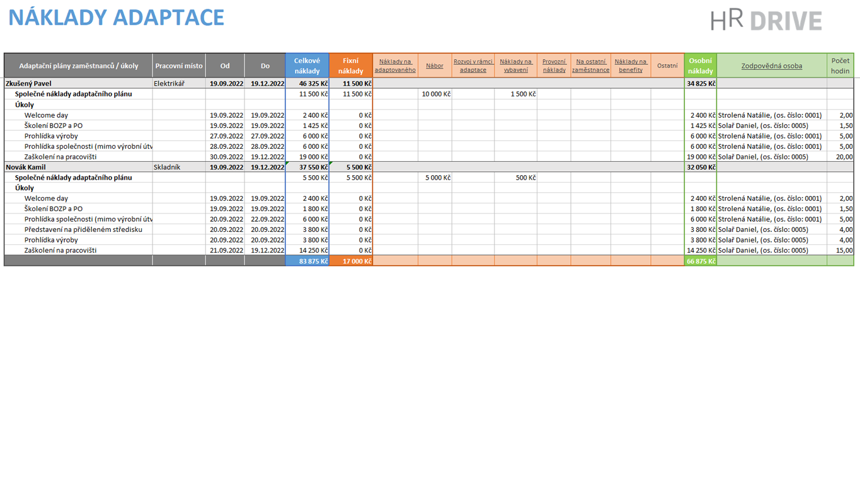This screenshot has height=504, width=860.
Task: Select the 66 875 Kč personal costs total
Action: point(701,261)
